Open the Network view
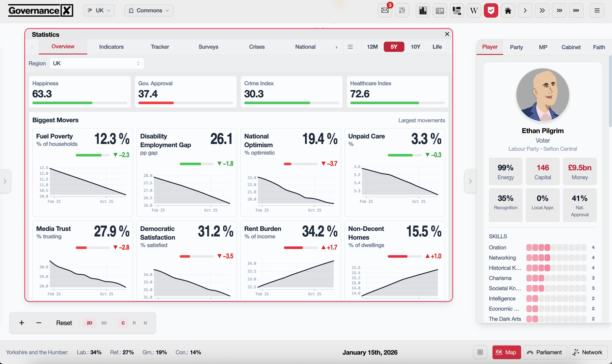612x364 pixels. tap(588, 352)
